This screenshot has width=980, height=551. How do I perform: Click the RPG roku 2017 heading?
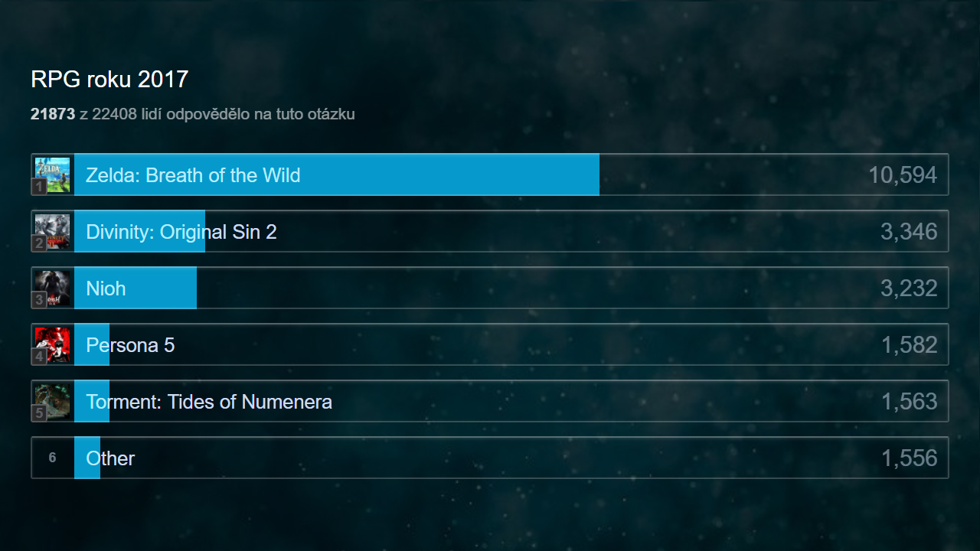[109, 80]
